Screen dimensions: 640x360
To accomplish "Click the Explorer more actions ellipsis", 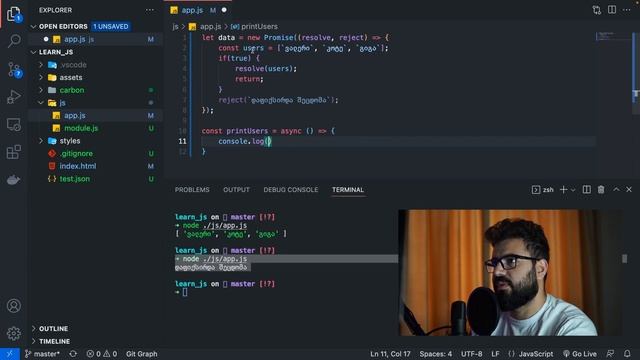I will pos(150,10).
